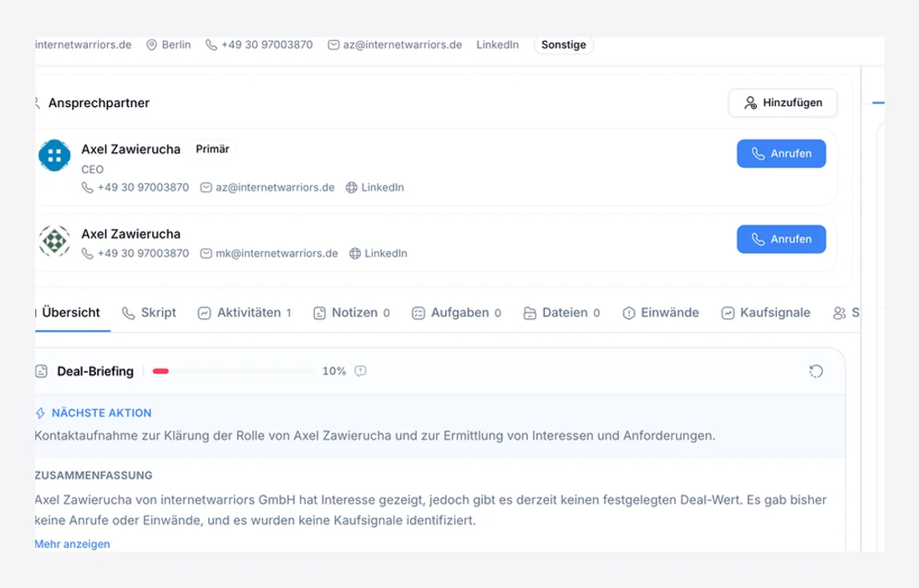
Task: Click az@internetwarriors.de in the contact card
Action: point(275,187)
